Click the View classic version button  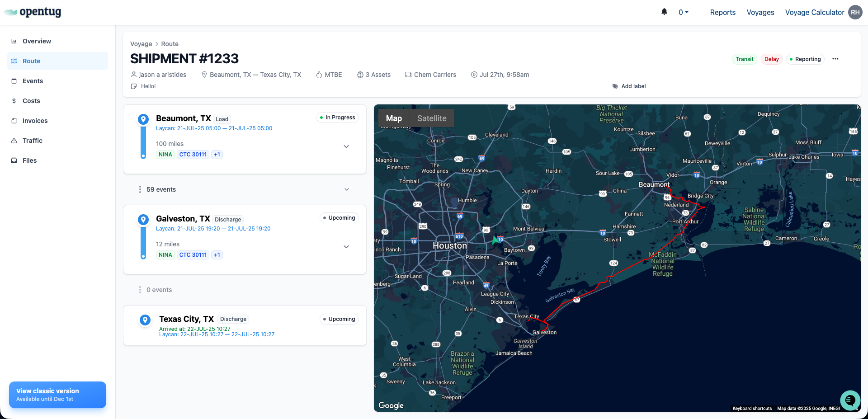(x=57, y=395)
